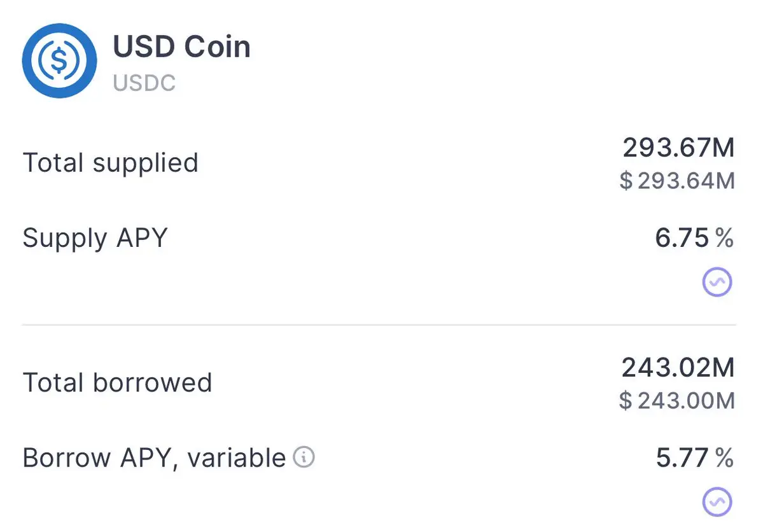Click the dollar sign inside the USDC logo

click(59, 60)
